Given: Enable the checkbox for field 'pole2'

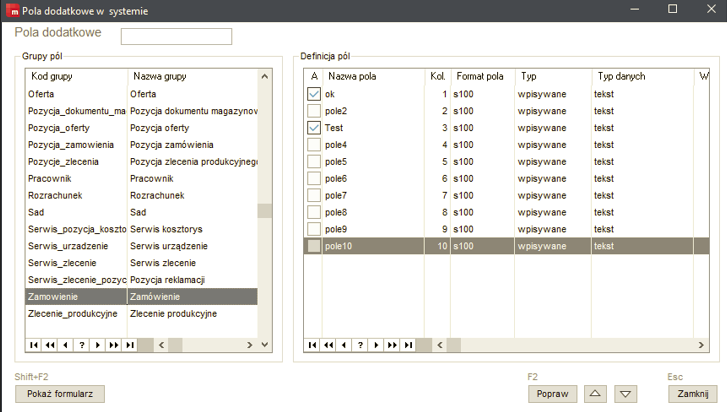Looking at the screenshot, I should click(314, 111).
